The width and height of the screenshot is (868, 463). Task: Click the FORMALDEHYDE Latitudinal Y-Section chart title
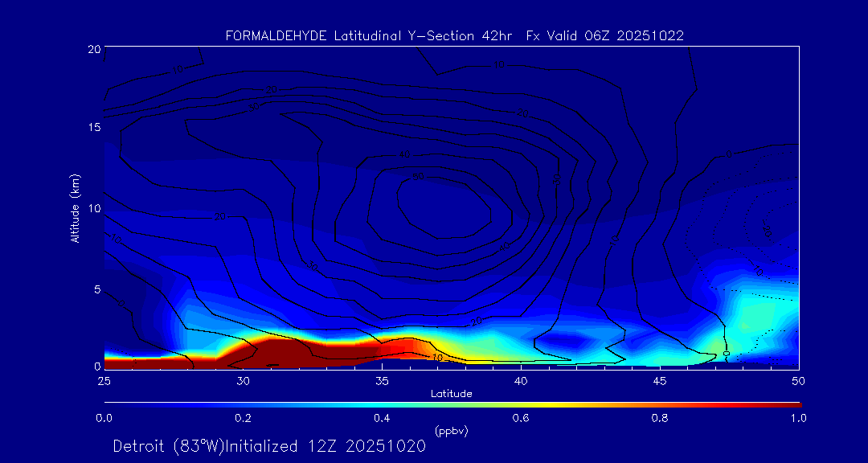coord(454,36)
